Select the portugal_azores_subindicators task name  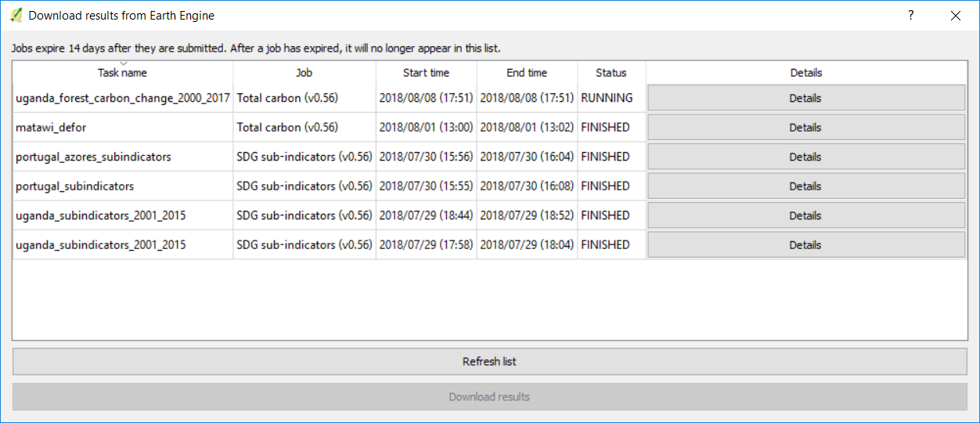point(93,157)
